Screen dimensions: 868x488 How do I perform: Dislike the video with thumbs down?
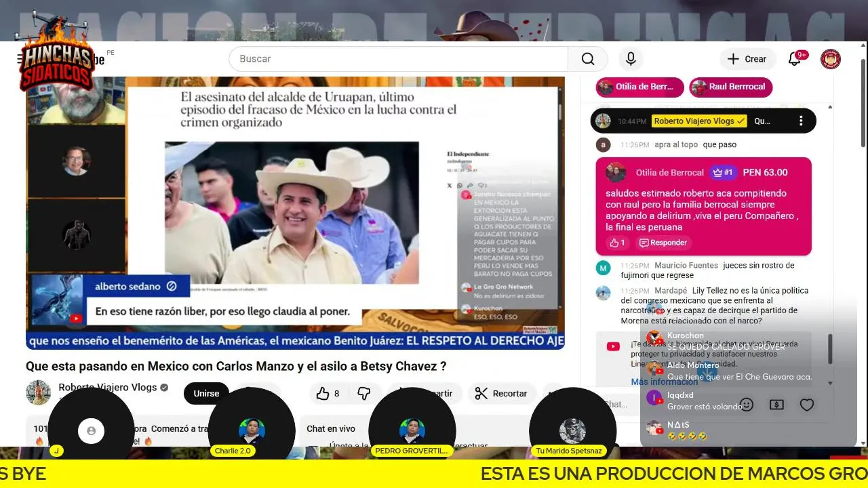click(364, 393)
